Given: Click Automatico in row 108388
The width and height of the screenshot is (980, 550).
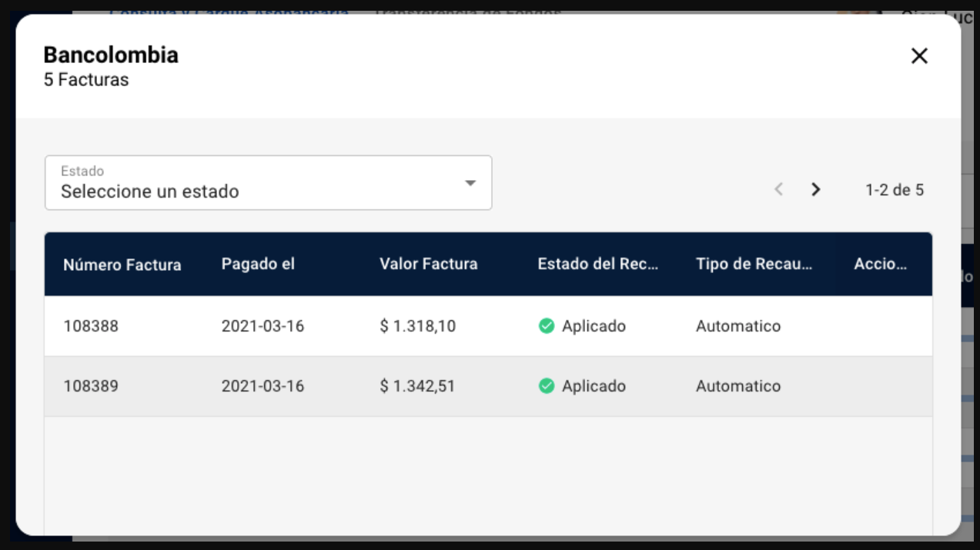Looking at the screenshot, I should click(x=738, y=326).
